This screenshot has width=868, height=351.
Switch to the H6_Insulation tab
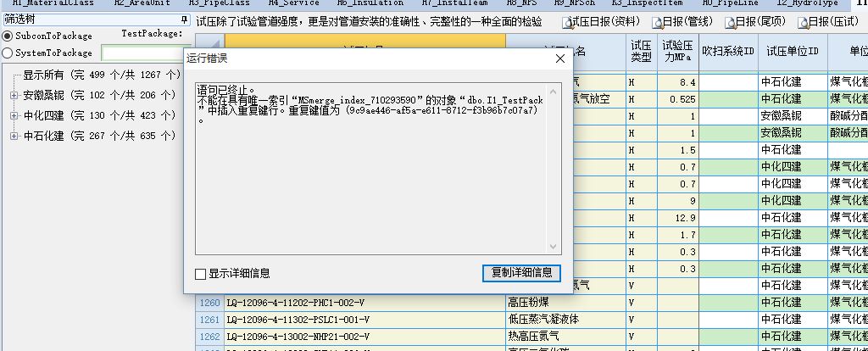[370, 3]
